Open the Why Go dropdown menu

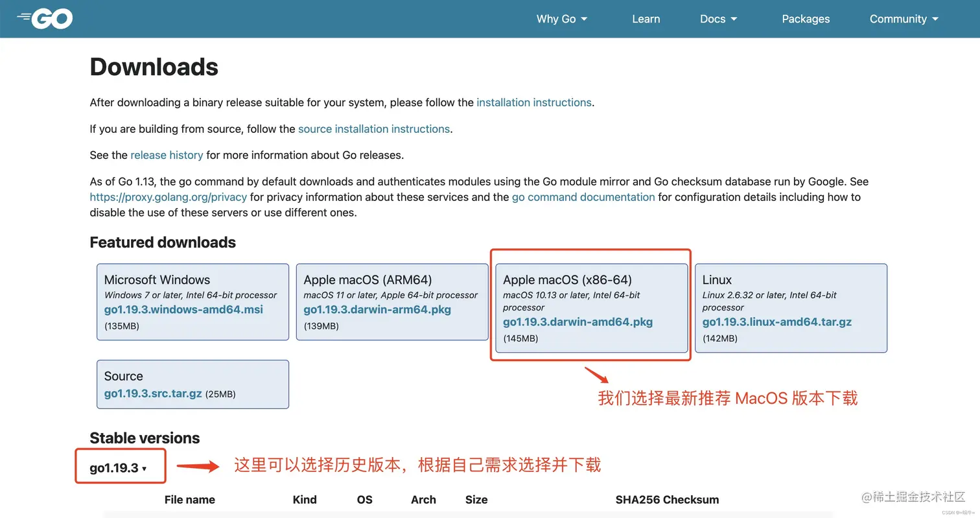561,19
